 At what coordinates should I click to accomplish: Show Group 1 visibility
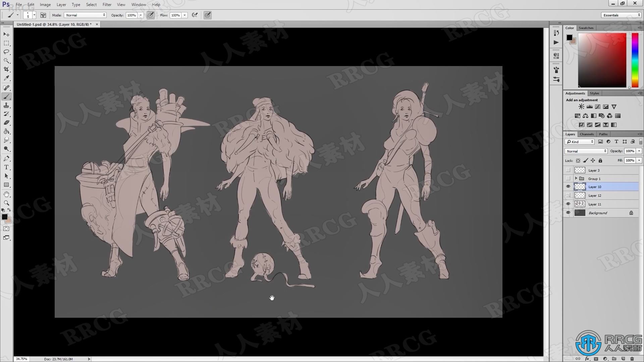point(568,179)
